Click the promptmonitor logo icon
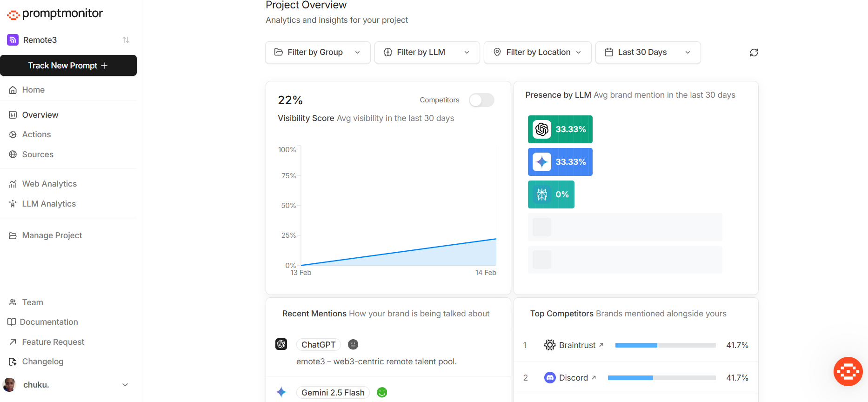 13,15
